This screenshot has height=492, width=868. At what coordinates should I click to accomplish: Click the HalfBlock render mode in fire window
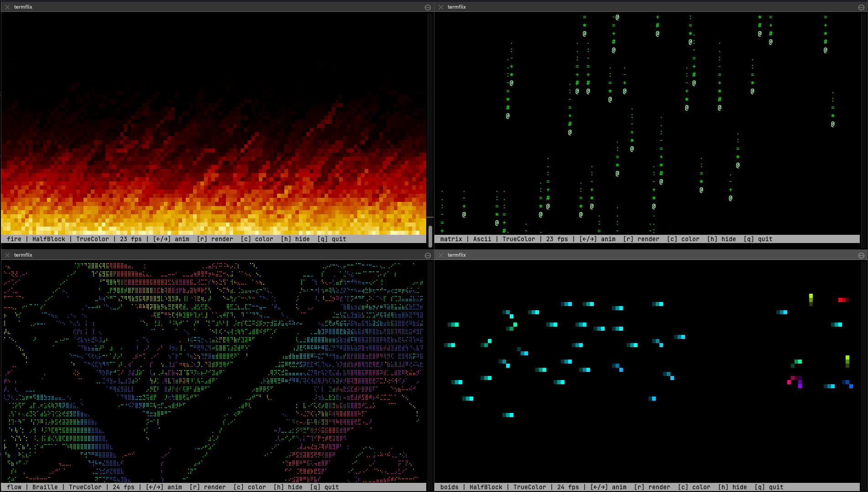click(x=48, y=239)
